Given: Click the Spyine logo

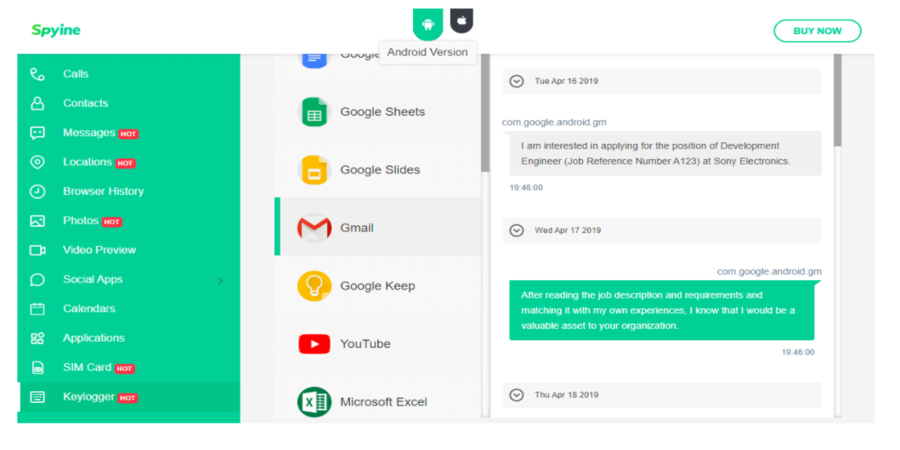Looking at the screenshot, I should (56, 30).
